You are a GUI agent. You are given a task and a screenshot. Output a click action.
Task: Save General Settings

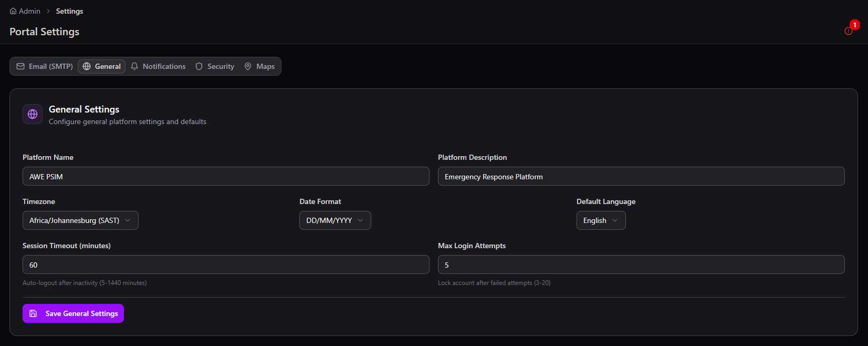pyautogui.click(x=73, y=313)
